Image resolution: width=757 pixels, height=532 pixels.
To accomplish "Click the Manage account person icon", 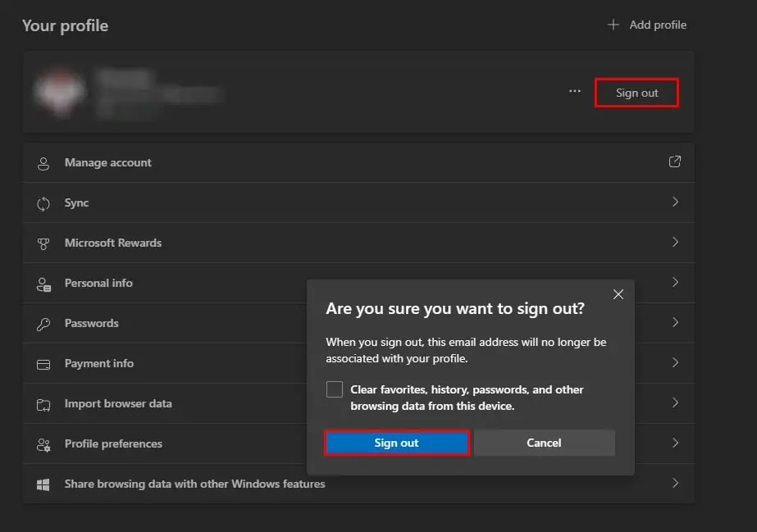I will click(x=43, y=163).
